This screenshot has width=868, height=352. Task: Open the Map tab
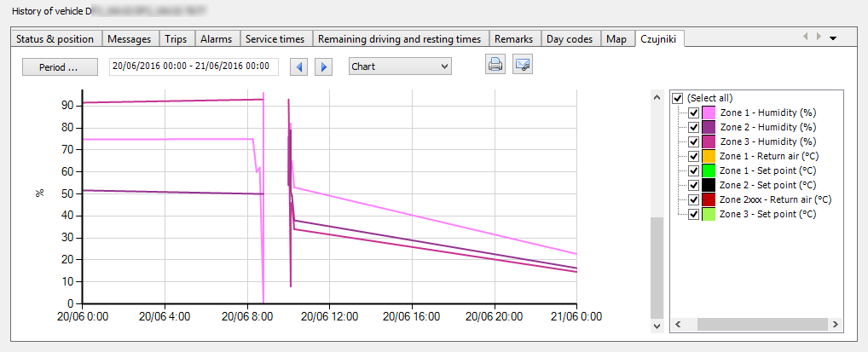pos(616,39)
